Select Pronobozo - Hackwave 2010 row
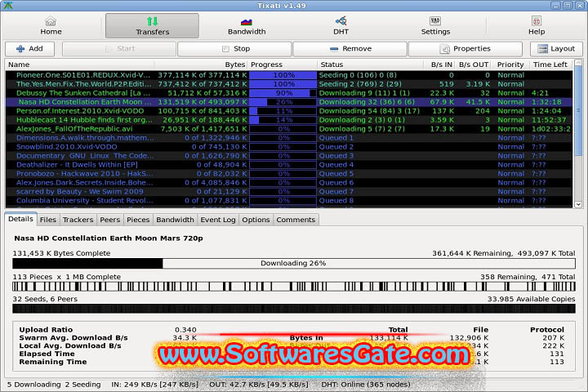This screenshot has width=588, height=392. point(289,174)
